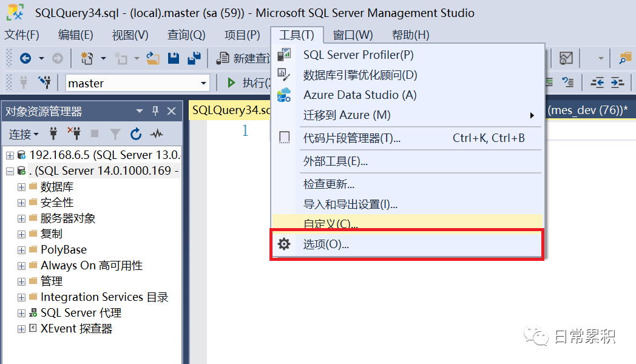Save the file with the single disk icon
Image resolution: width=636 pixels, height=364 pixels.
(174, 58)
